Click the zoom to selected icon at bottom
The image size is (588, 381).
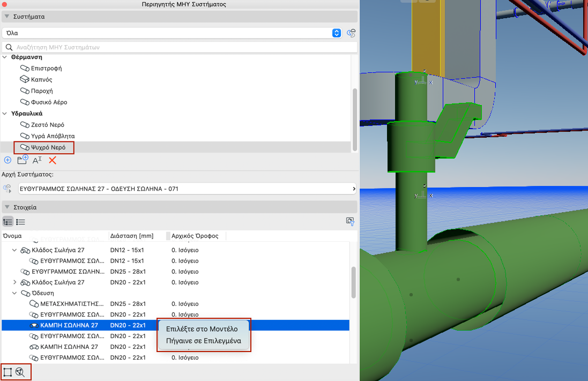(20, 372)
